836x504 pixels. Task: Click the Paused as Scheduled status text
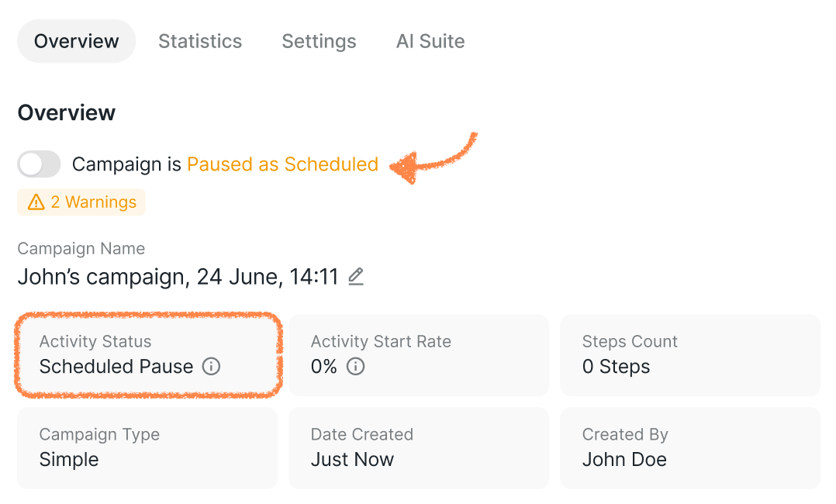point(282,164)
